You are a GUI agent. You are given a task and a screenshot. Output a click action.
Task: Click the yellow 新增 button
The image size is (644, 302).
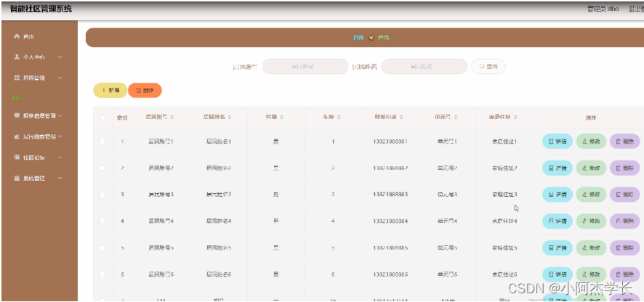tap(110, 90)
